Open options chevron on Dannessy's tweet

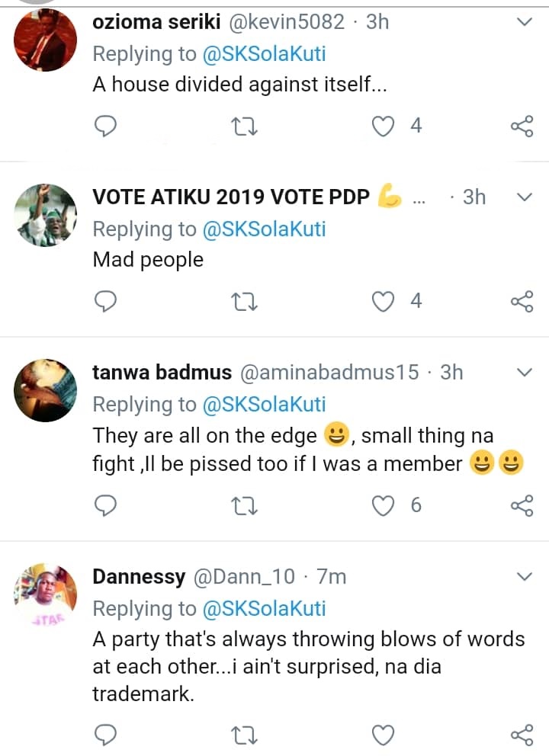tap(524, 576)
